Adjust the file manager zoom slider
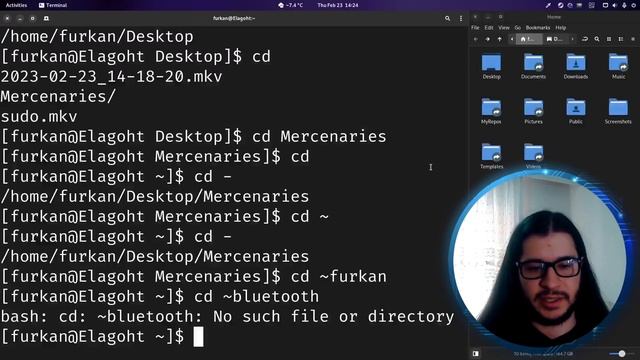 [x=622, y=353]
